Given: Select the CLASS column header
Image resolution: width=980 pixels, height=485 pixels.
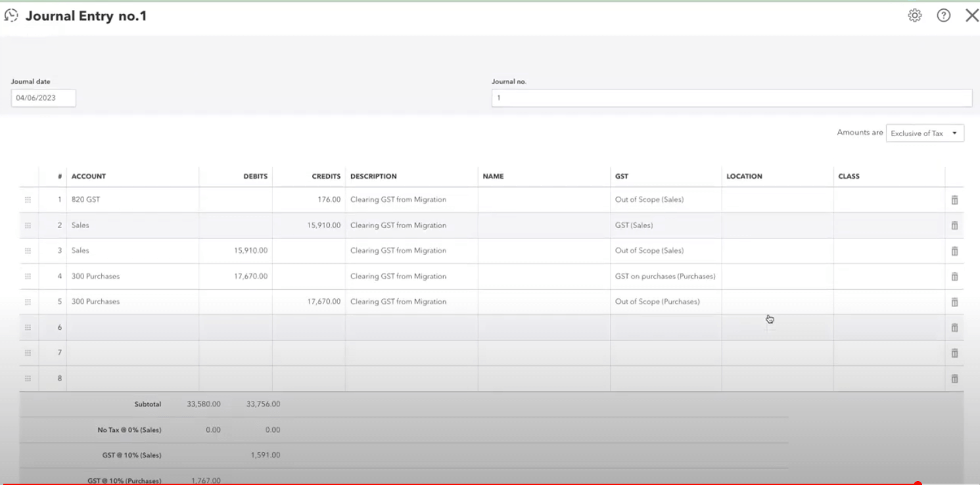Looking at the screenshot, I should (849, 177).
